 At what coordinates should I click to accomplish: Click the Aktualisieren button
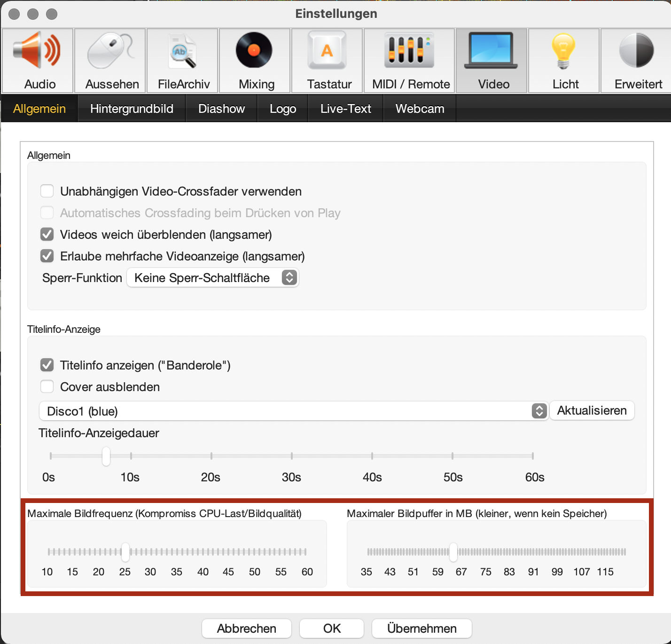click(x=592, y=410)
